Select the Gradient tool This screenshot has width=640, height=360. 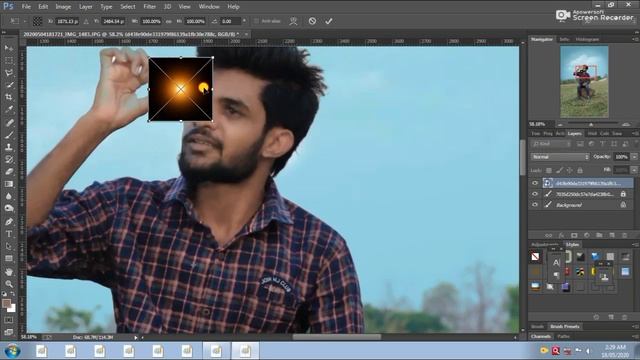(x=9, y=184)
